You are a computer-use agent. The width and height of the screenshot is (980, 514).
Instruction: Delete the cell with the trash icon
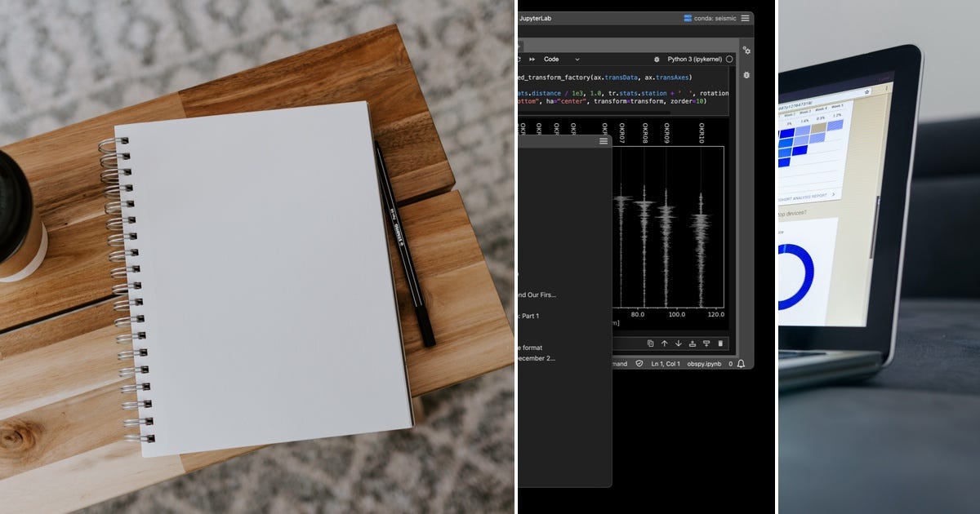(x=721, y=343)
